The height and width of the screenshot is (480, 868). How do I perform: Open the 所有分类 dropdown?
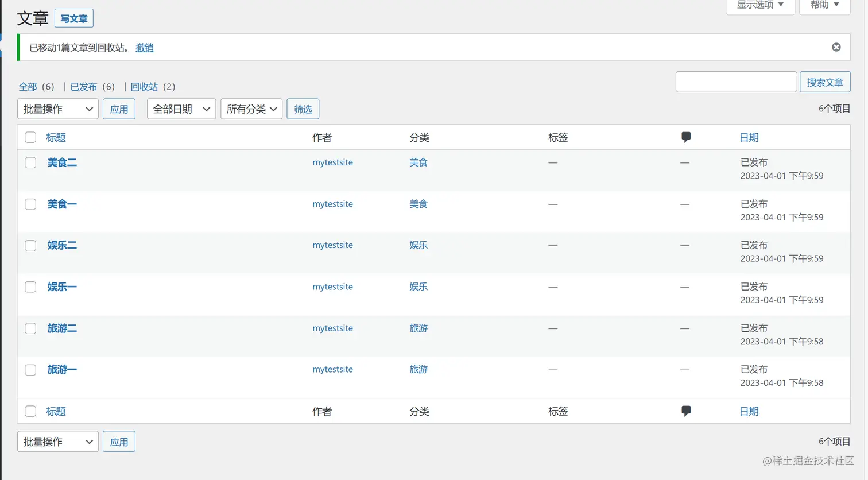point(251,109)
